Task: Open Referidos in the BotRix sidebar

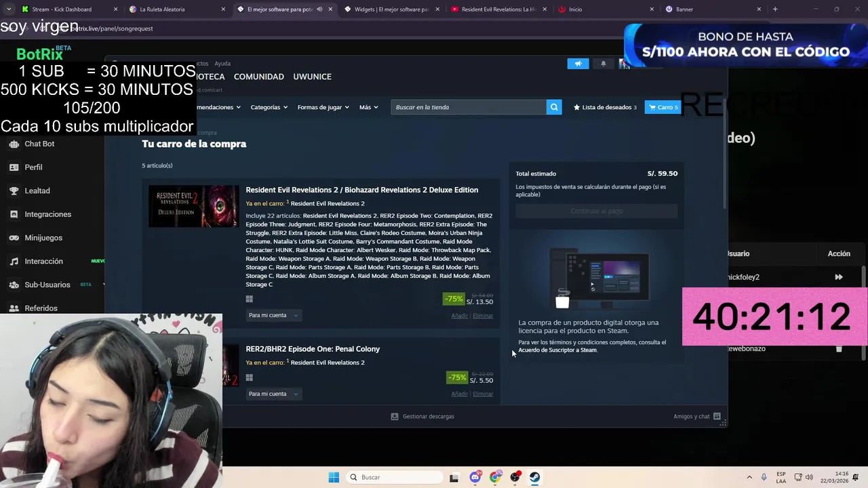Action: pyautogui.click(x=41, y=308)
